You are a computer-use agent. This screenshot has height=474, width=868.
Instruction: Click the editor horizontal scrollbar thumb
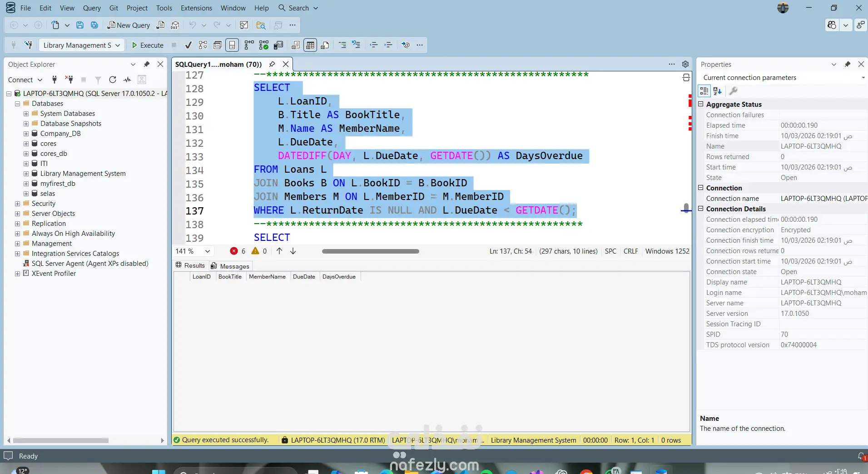(x=370, y=251)
